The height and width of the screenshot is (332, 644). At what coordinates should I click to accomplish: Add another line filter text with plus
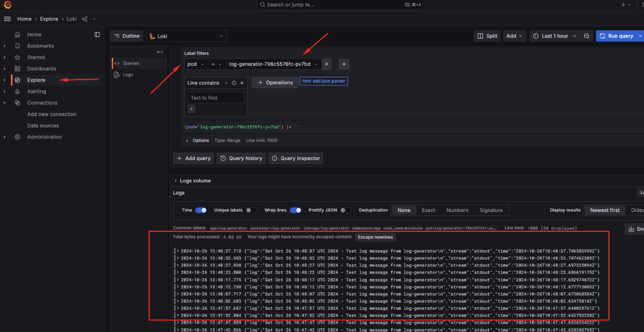click(191, 109)
